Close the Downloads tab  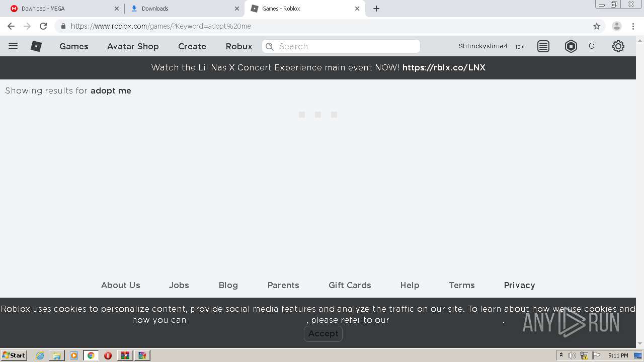(237, 9)
